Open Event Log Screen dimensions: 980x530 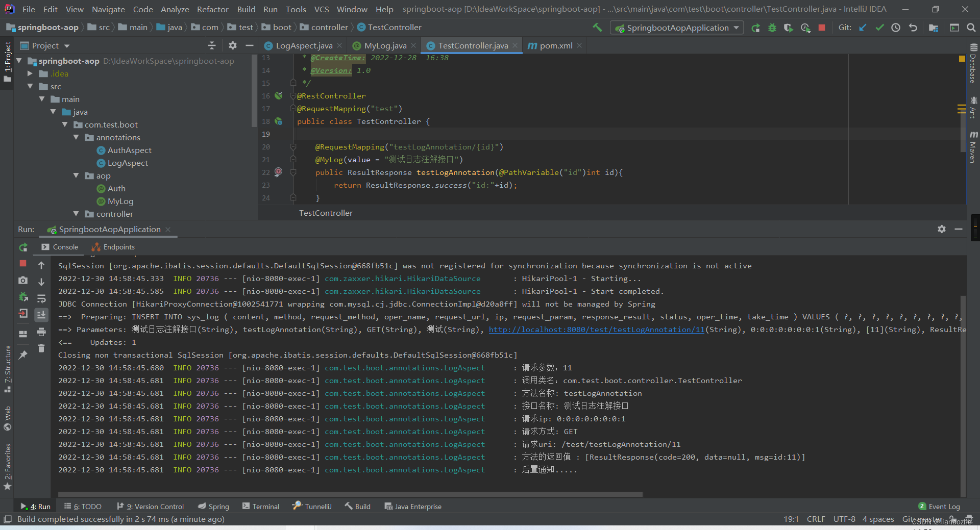939,507
